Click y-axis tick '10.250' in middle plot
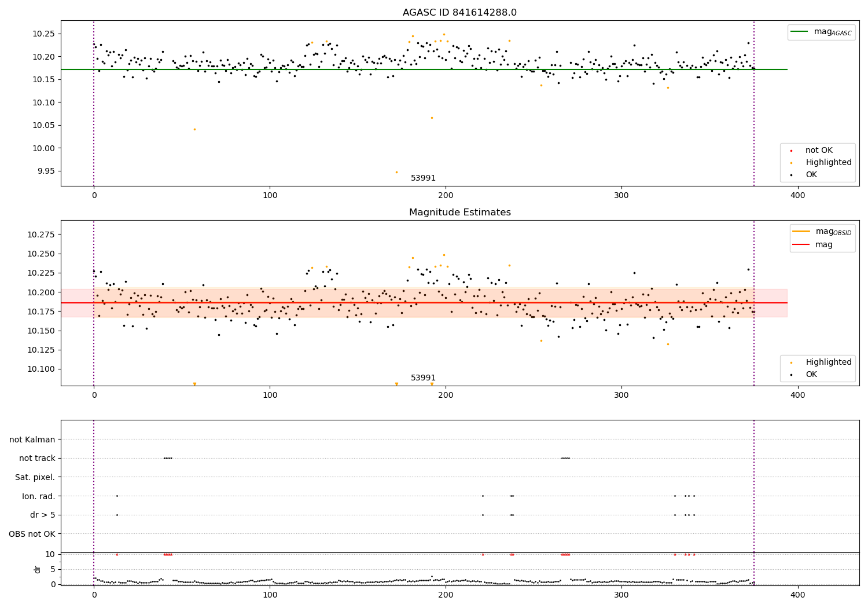Image resolution: width=868 pixels, height=608 pixels. pos(41,254)
